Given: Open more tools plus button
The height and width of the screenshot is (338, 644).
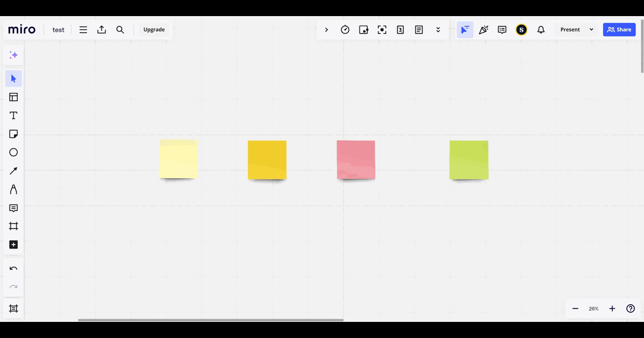Looking at the screenshot, I should [14, 245].
